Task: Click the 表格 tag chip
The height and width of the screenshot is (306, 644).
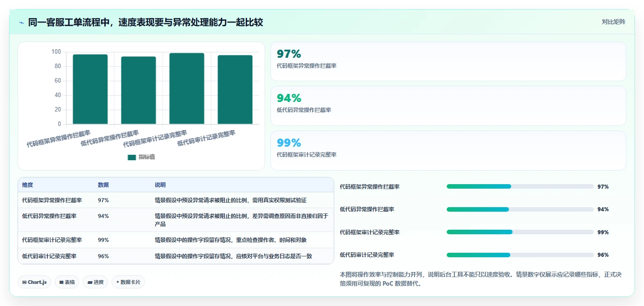Action: [67, 282]
